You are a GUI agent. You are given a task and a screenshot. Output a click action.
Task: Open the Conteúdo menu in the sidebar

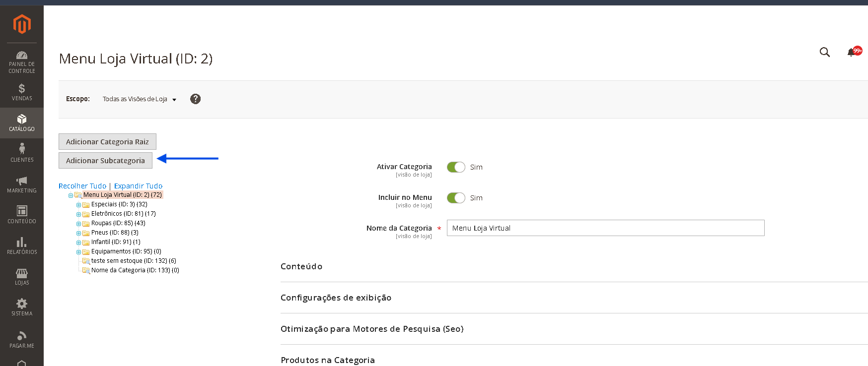pyautogui.click(x=22, y=215)
